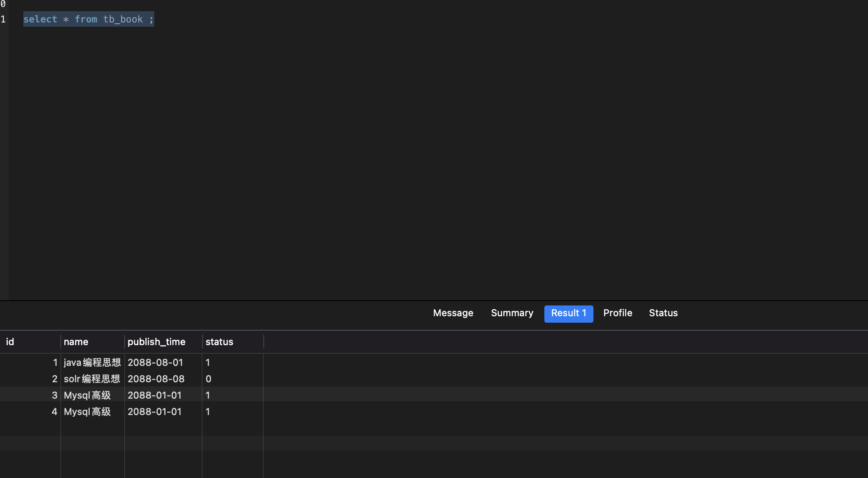This screenshot has width=868, height=478.
Task: Switch to the Status tab
Action: tap(663, 313)
